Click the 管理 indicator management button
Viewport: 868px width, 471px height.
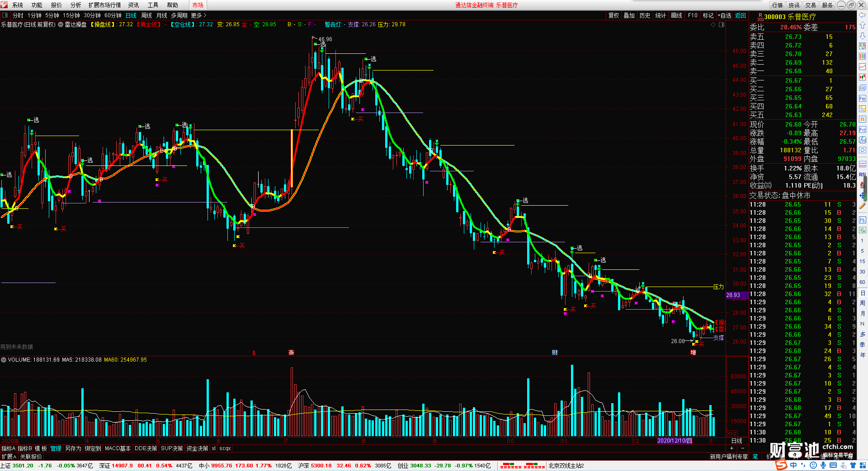pyautogui.click(x=56, y=448)
